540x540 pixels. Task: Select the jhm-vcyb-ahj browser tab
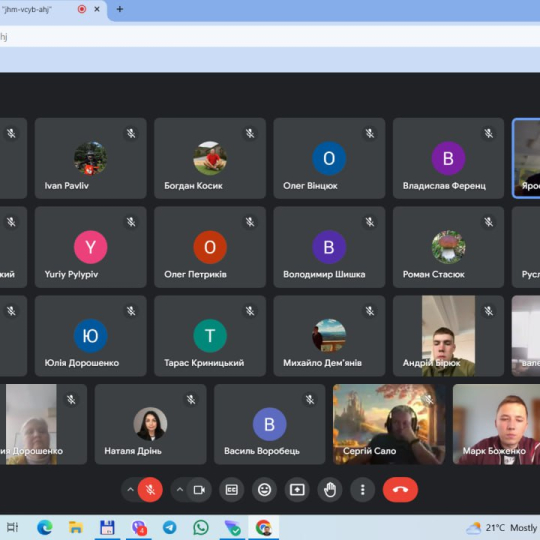click(52, 10)
